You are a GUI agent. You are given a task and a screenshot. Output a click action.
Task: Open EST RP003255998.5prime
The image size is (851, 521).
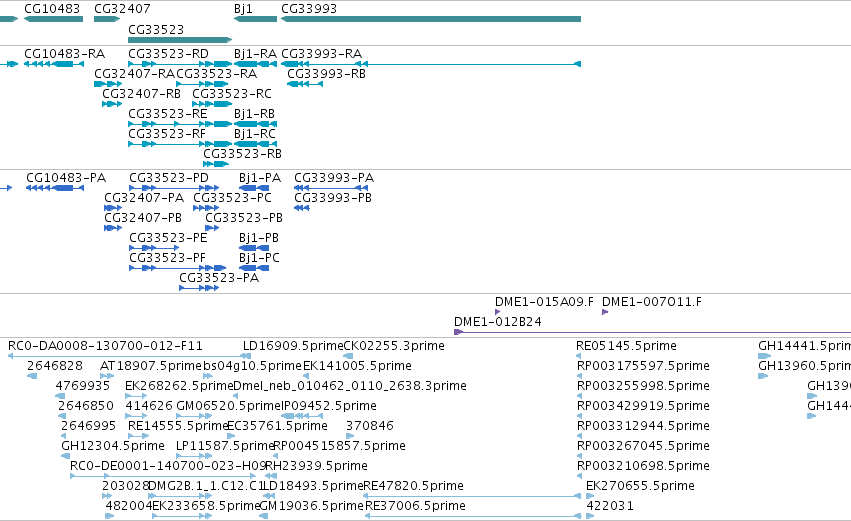643,386
